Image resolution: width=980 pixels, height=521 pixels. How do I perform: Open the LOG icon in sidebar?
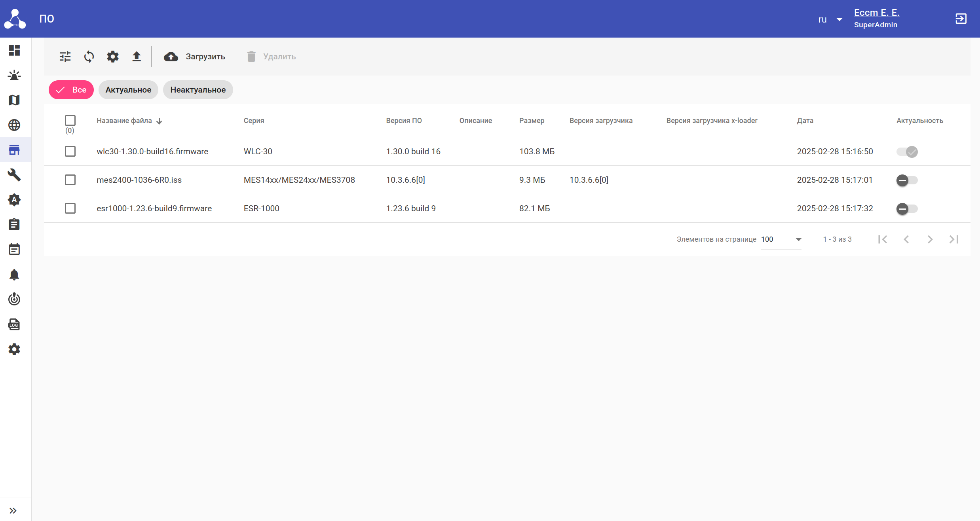click(14, 324)
